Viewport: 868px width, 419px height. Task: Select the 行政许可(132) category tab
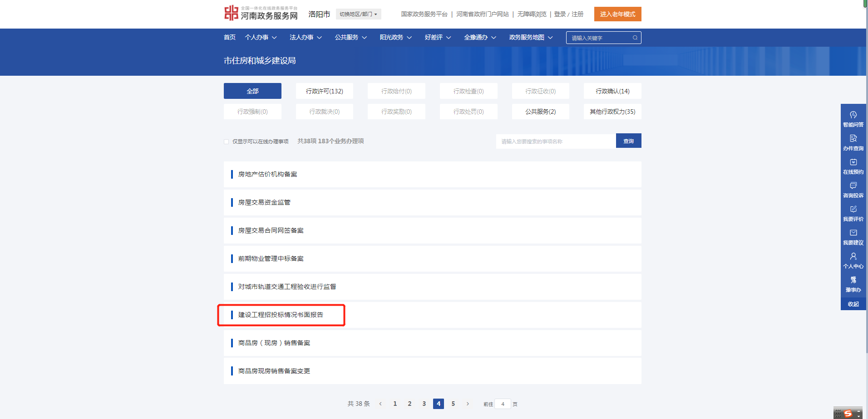(324, 91)
